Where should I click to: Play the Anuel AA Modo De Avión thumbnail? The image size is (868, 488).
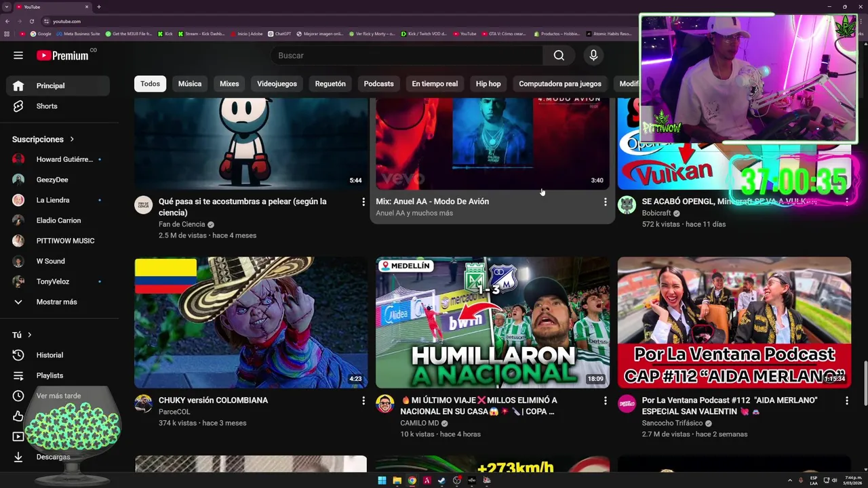click(x=493, y=144)
